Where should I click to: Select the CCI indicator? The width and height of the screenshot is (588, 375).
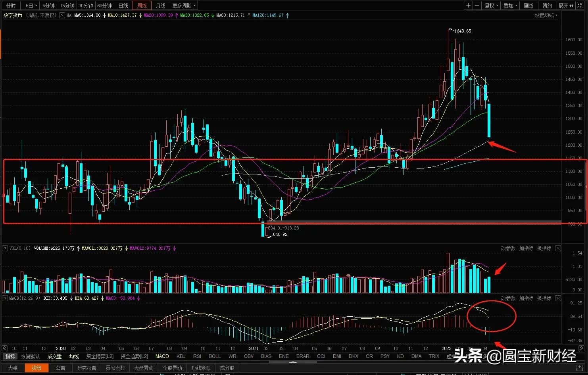click(x=321, y=356)
